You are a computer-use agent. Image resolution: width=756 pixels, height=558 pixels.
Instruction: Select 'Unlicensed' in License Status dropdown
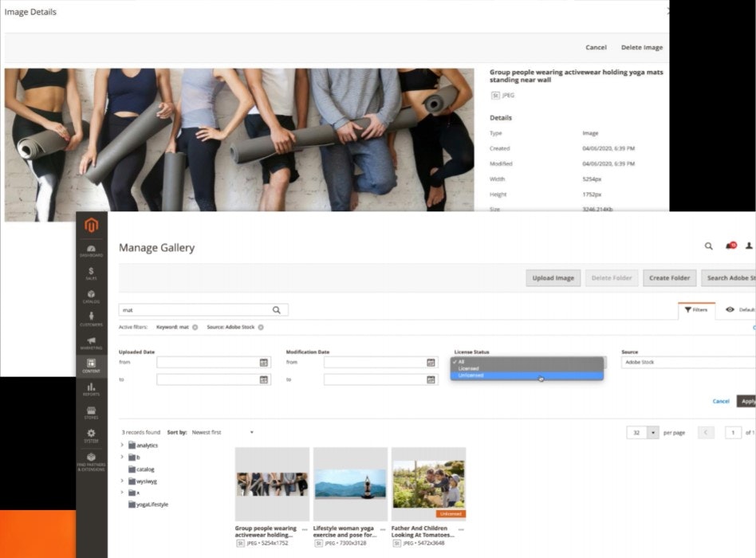(526, 375)
